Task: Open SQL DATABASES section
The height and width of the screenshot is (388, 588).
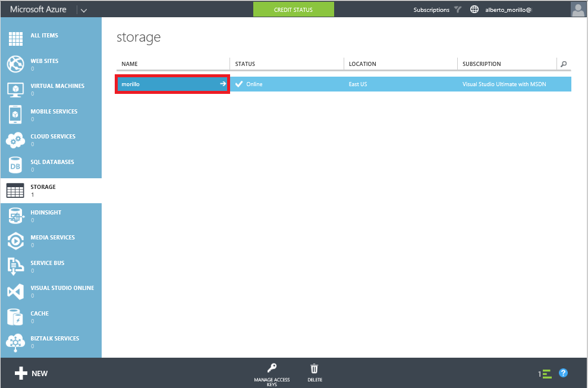Action: click(x=52, y=162)
